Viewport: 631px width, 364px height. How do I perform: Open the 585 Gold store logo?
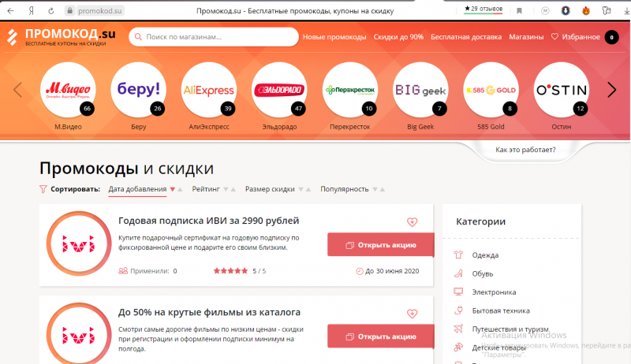point(491,90)
